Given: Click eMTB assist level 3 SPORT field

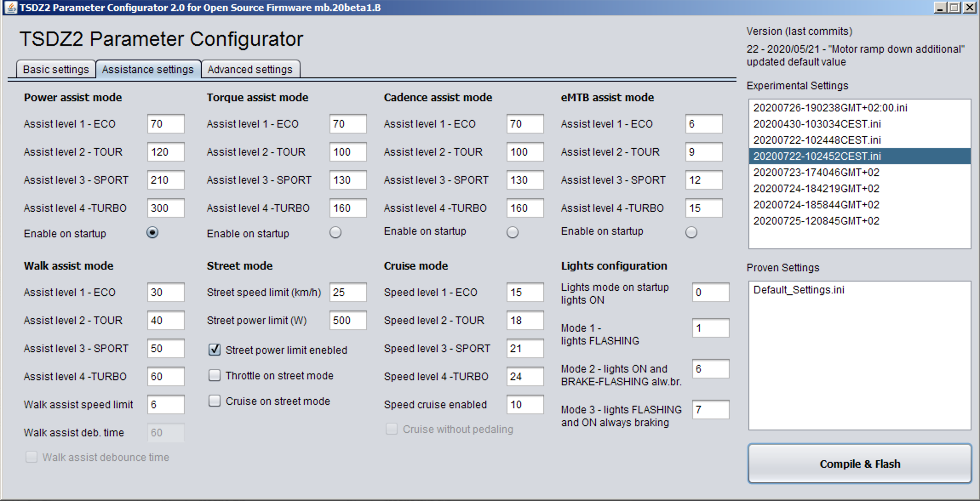Looking at the screenshot, I should coord(704,180).
